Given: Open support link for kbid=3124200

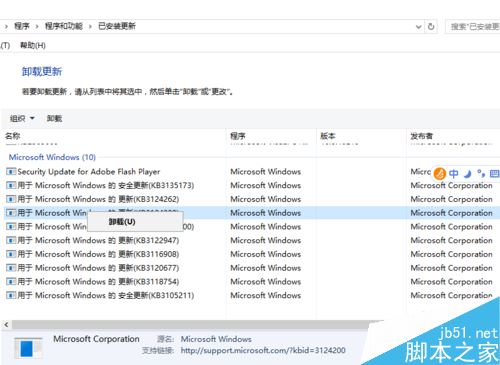Looking at the screenshot, I should pyautogui.click(x=263, y=350).
